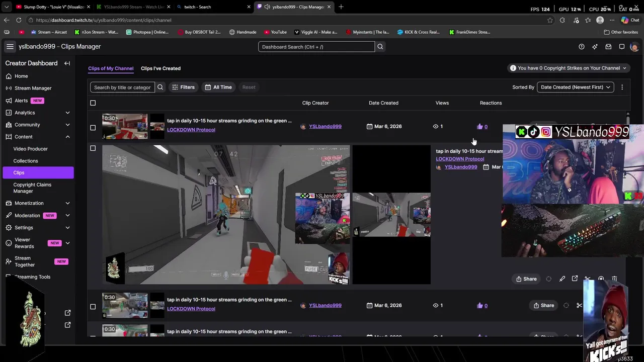Click the pencil edit icon on expanded clip
This screenshot has height=362, width=644.
pyautogui.click(x=562, y=279)
